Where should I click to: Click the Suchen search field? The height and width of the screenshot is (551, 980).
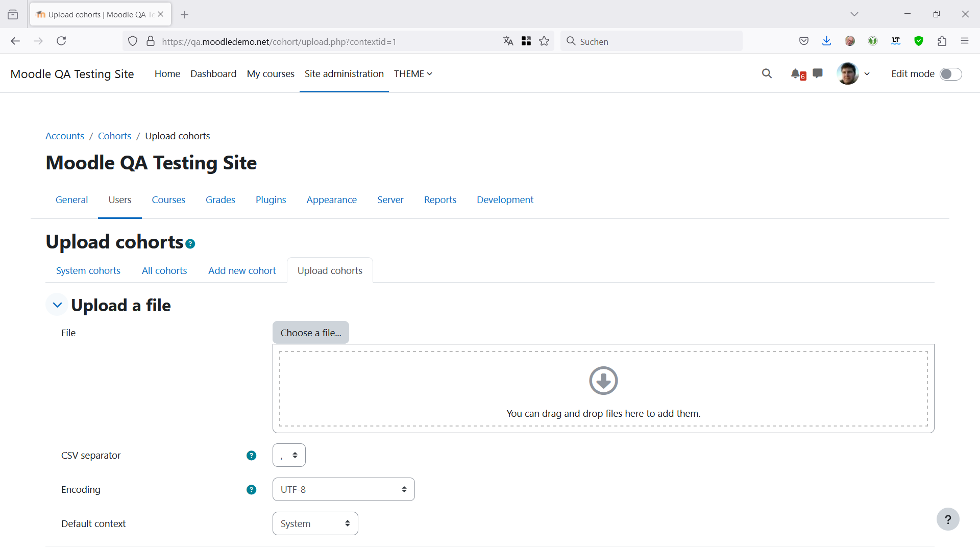click(x=651, y=41)
